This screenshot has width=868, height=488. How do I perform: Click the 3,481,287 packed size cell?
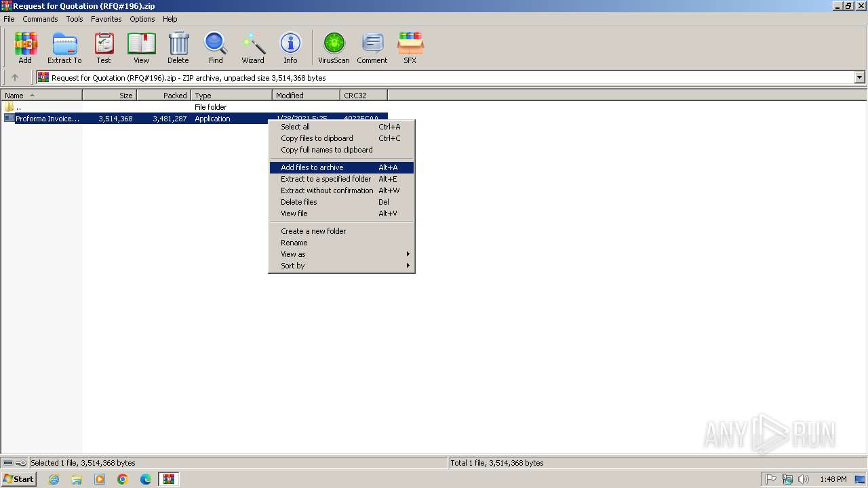tap(170, 119)
